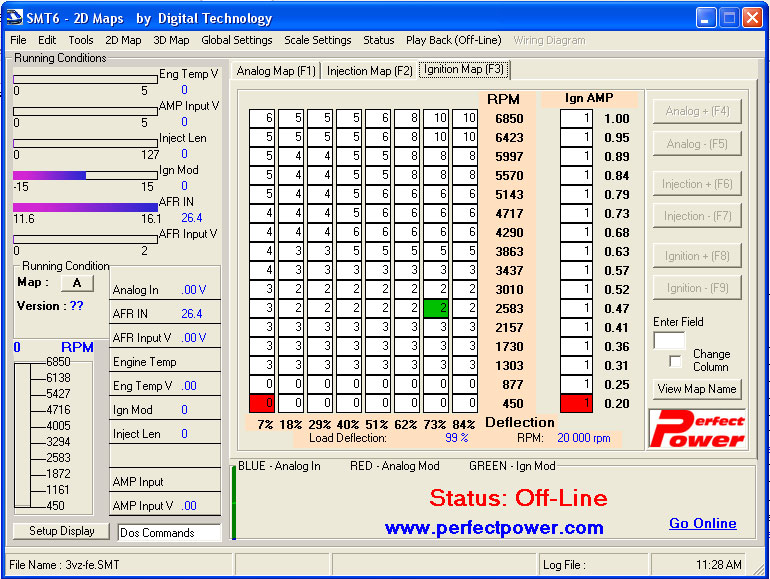Click the Perfect Power logo
Screen dimensions: 770x579
tap(697, 429)
